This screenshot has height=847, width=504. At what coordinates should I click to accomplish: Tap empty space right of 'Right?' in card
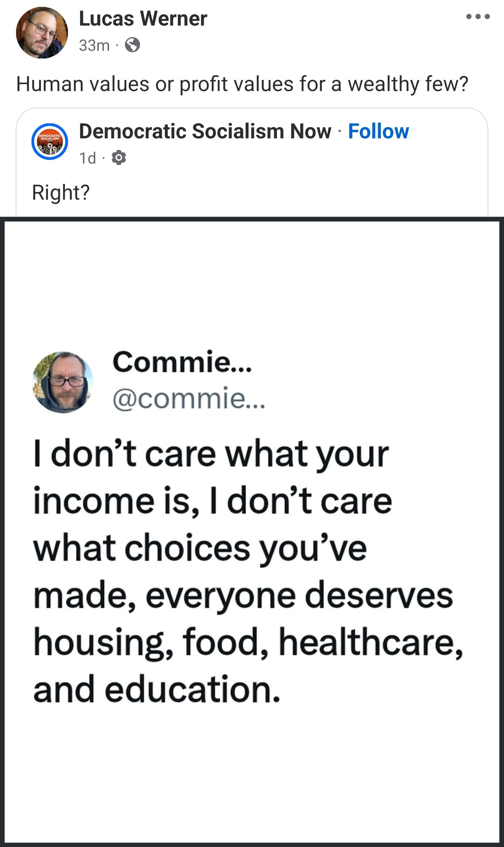(280, 193)
